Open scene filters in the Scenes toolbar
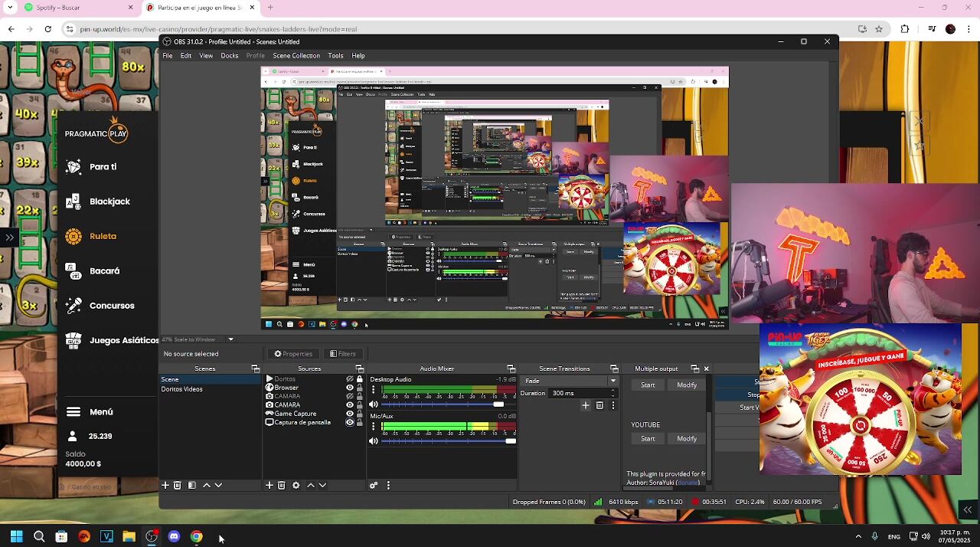This screenshot has height=547, width=980. 192,485
